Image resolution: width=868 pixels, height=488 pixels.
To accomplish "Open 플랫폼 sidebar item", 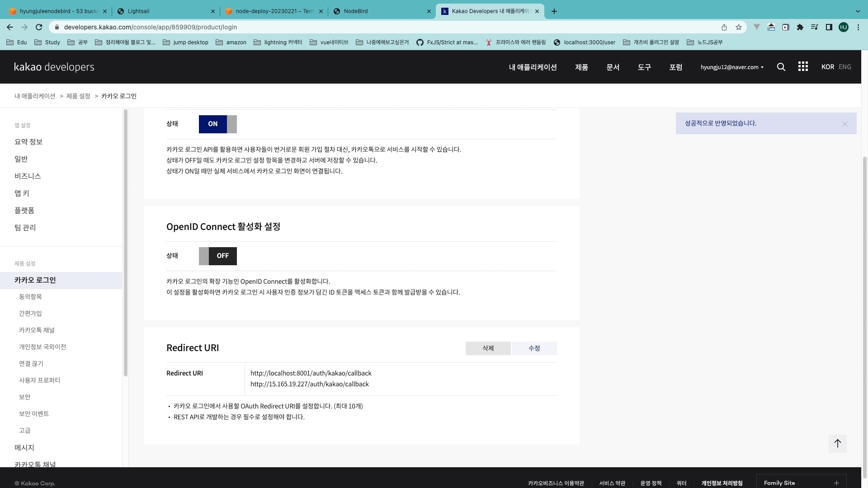I will pos(24,211).
